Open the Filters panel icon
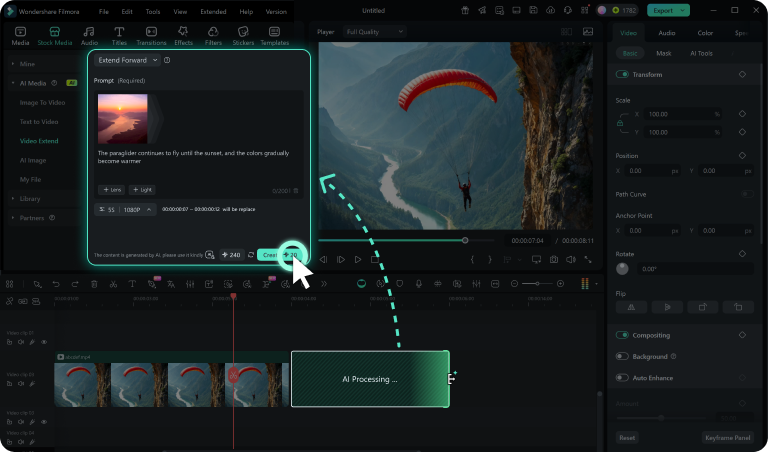Image resolution: width=768 pixels, height=452 pixels. [213, 36]
